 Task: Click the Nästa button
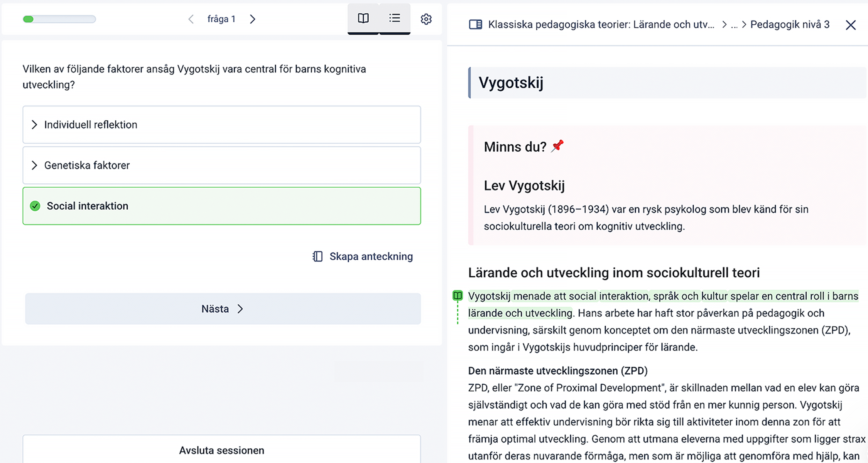223,309
